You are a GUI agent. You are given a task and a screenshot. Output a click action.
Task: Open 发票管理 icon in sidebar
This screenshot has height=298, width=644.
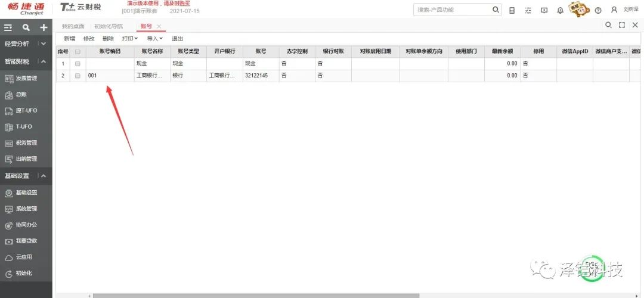pyautogui.click(x=9, y=78)
